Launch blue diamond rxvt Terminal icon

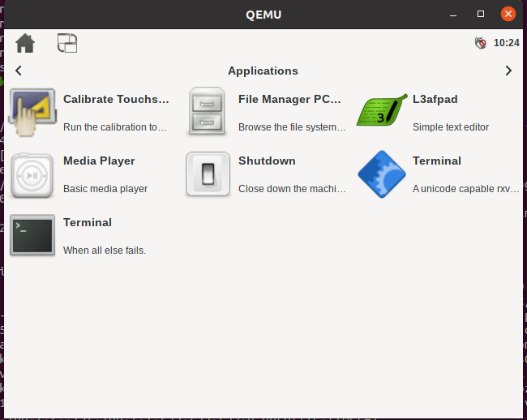382,174
